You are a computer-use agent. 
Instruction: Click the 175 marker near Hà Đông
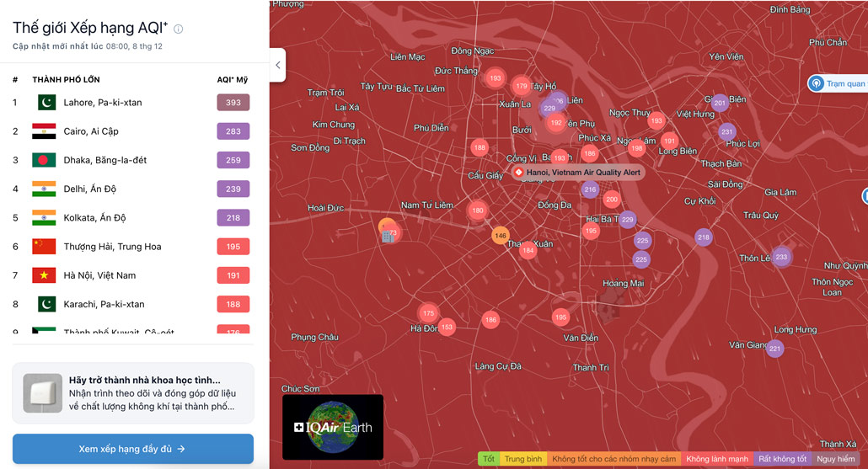[x=428, y=313]
